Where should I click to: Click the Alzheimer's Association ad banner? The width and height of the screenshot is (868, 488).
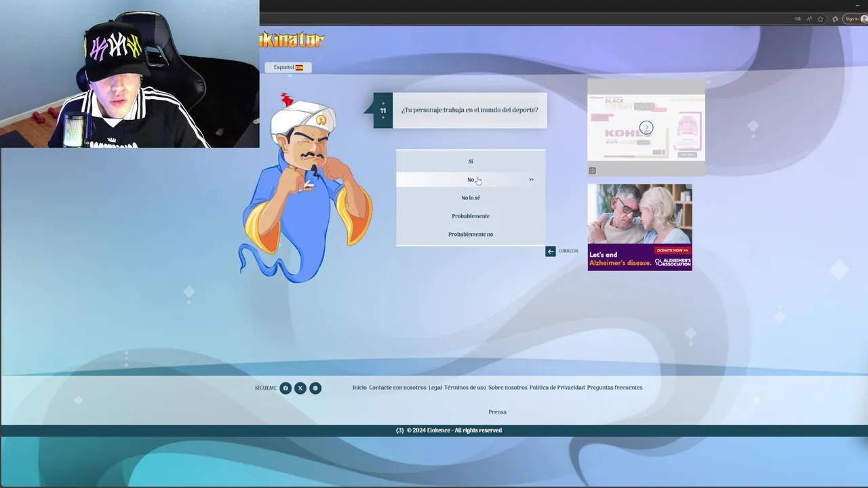coord(640,227)
